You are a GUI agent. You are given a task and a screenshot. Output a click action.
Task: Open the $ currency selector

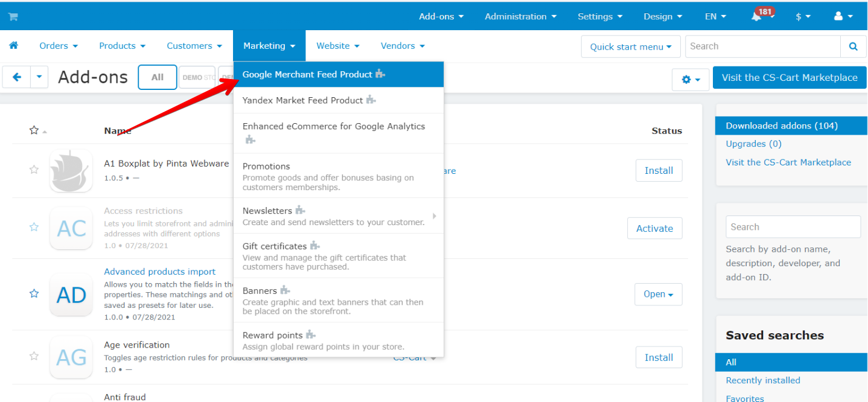pos(803,16)
